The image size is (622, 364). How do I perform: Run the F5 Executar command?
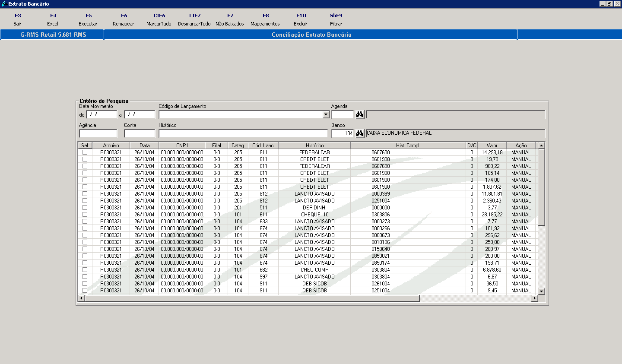88,20
